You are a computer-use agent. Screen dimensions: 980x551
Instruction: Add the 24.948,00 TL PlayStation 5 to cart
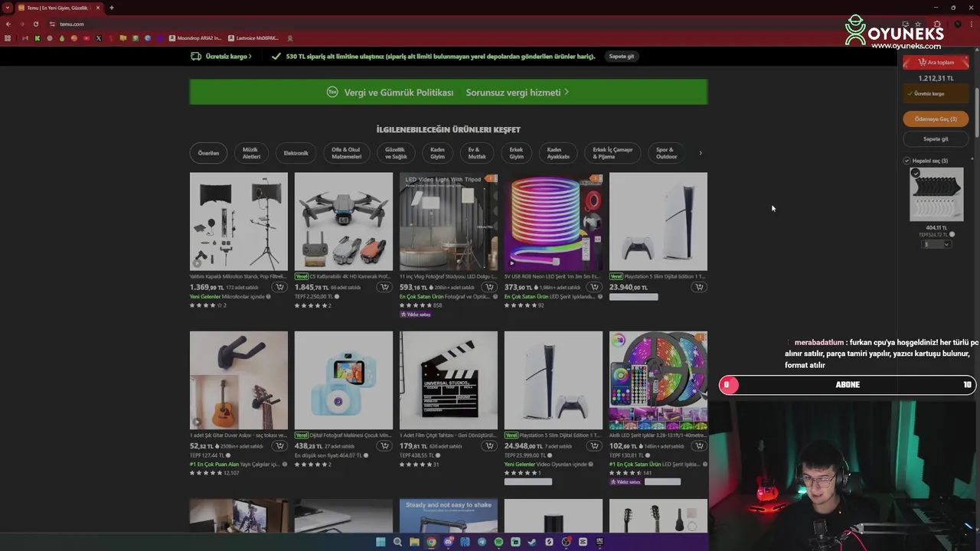(594, 445)
